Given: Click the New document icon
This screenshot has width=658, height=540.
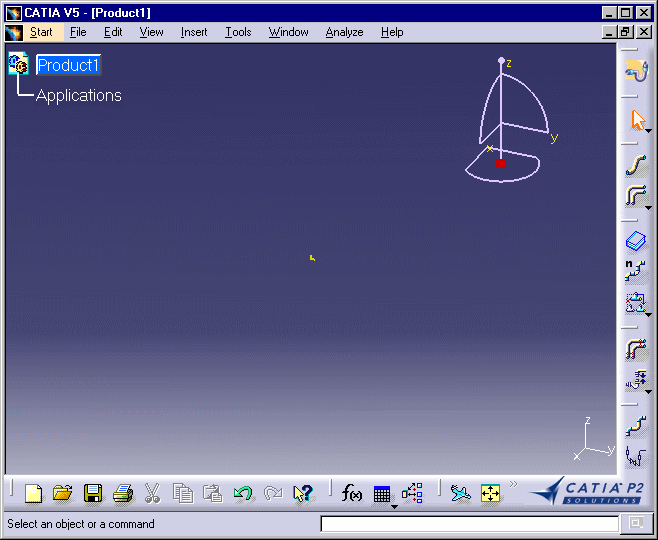Looking at the screenshot, I should click(x=33, y=493).
